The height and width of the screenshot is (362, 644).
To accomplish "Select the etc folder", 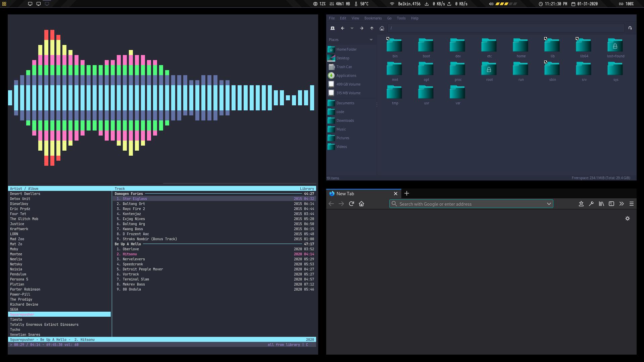I will click(489, 48).
